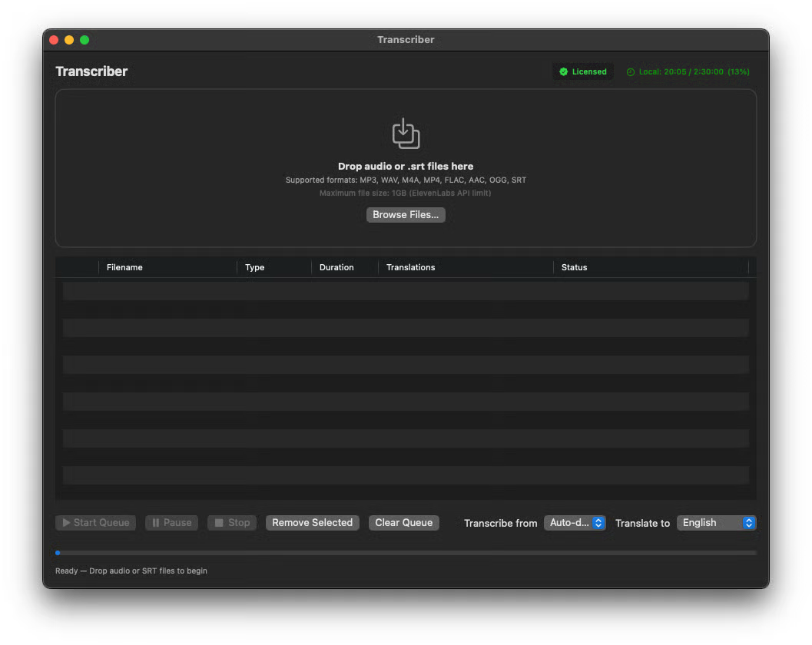Click the play icon on Start Queue
The image size is (812, 645).
point(66,522)
